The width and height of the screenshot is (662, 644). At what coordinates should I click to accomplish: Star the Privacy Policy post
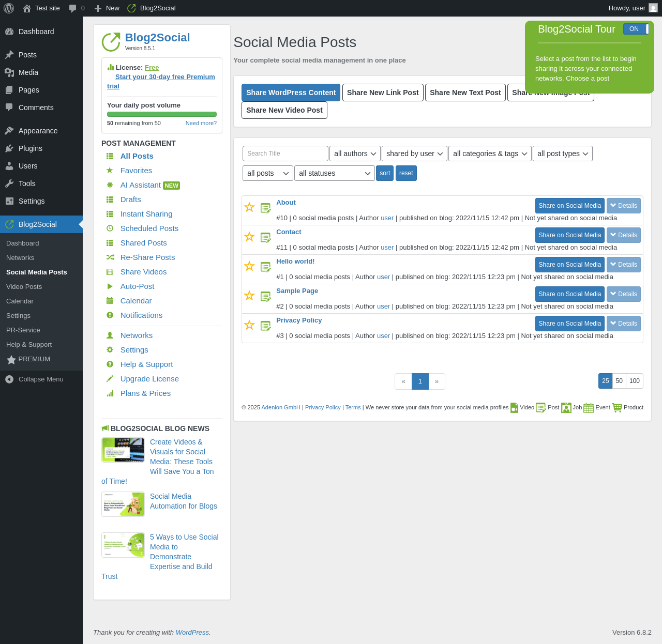coord(249,325)
